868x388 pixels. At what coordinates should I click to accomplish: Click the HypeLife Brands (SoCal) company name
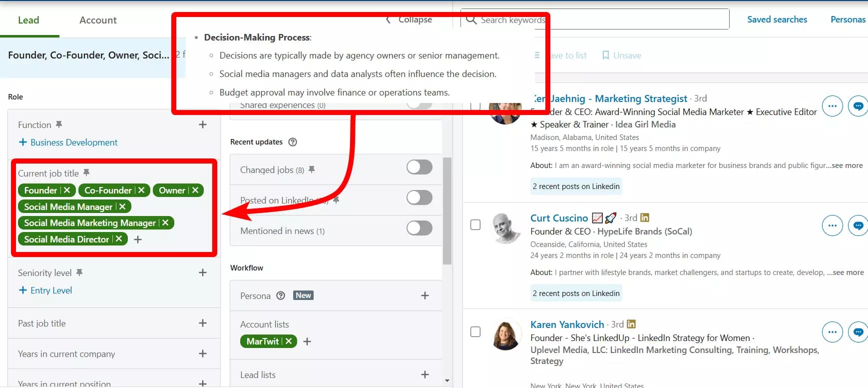(x=645, y=231)
